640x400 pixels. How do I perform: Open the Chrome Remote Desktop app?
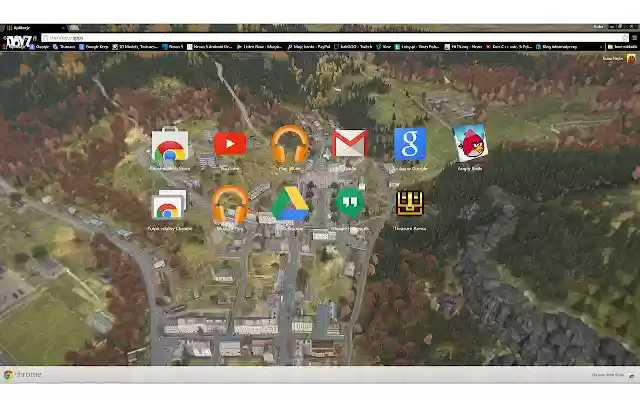pyautogui.click(x=169, y=205)
